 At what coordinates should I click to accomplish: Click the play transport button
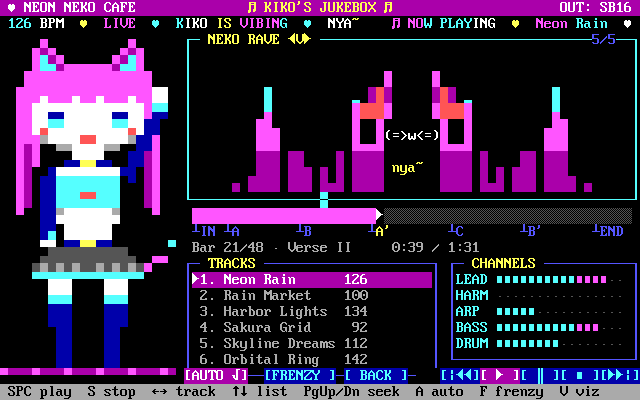pyautogui.click(x=500, y=375)
